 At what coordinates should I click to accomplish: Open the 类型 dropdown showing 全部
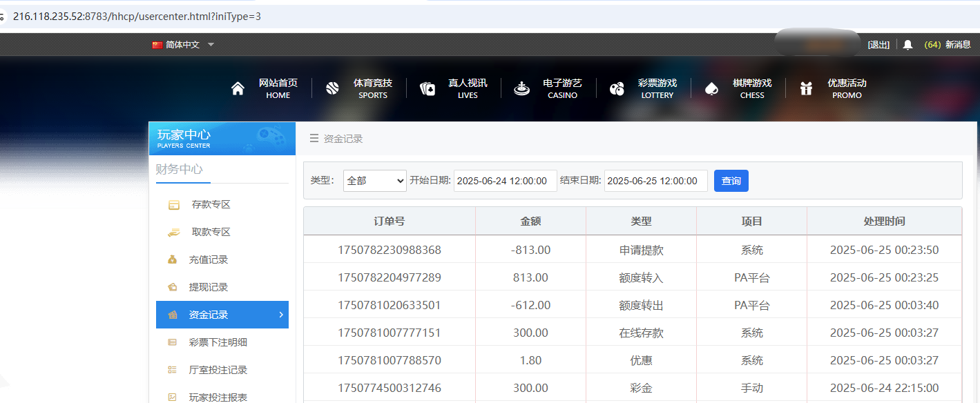374,180
